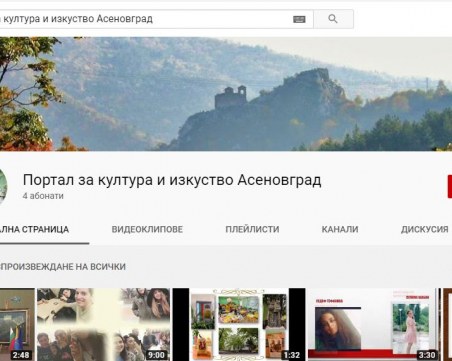
Task: Click the subscriber count 4 абонати
Action: pos(43,196)
